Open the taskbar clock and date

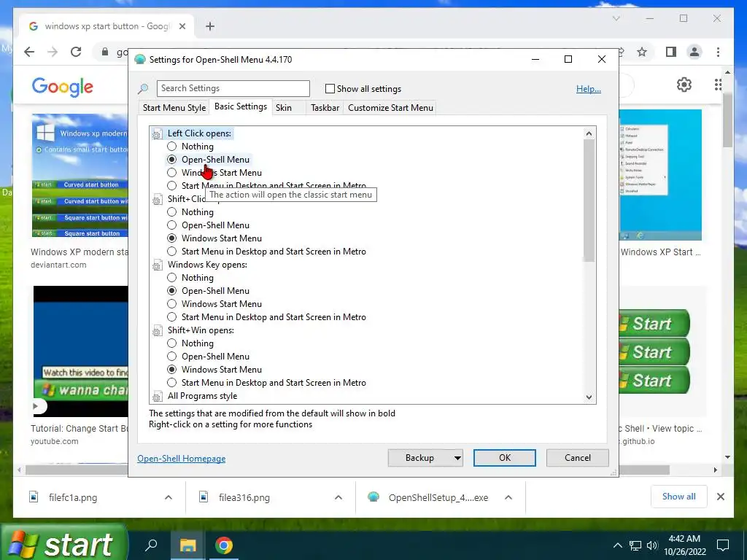tap(684, 545)
